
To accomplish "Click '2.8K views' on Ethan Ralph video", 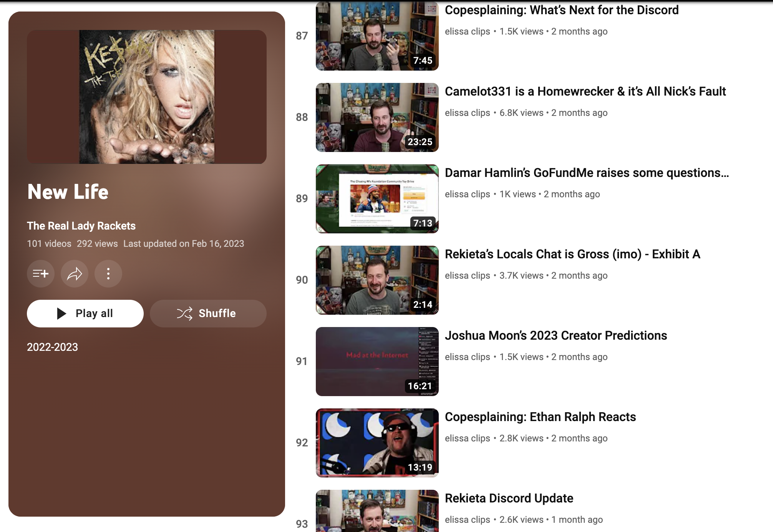I will tap(521, 438).
